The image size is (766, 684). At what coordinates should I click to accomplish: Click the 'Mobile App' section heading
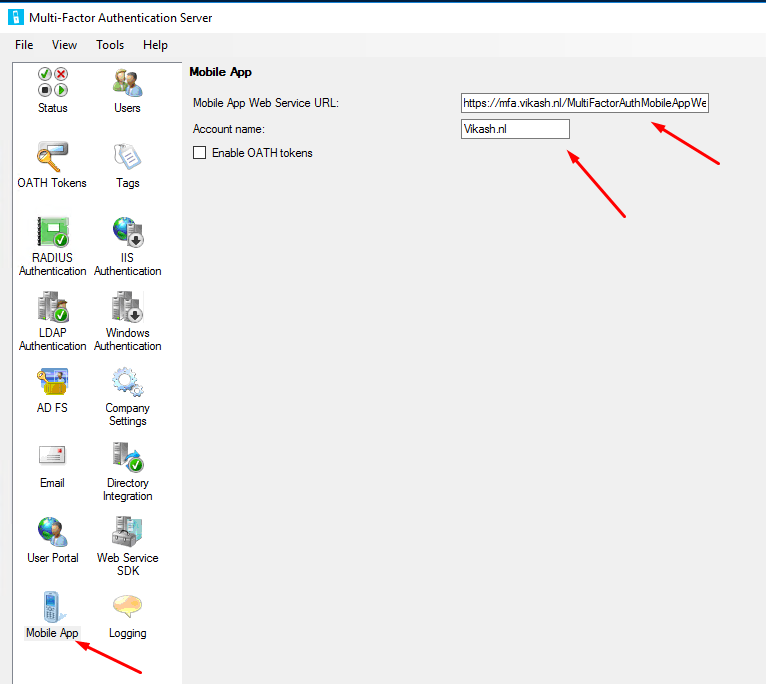220,72
